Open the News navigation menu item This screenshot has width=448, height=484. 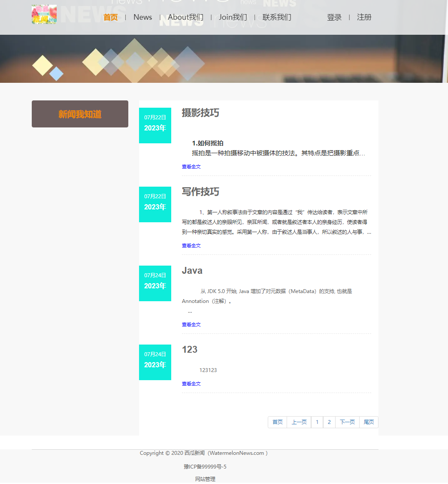pyautogui.click(x=142, y=17)
